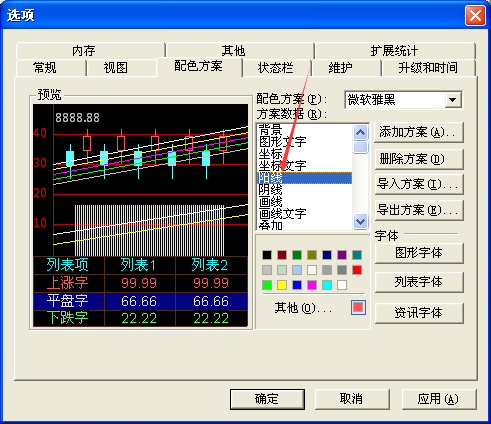Open the 配色方案 scheme dropdown
Image resolution: width=491 pixels, height=424 pixels.
tap(453, 100)
